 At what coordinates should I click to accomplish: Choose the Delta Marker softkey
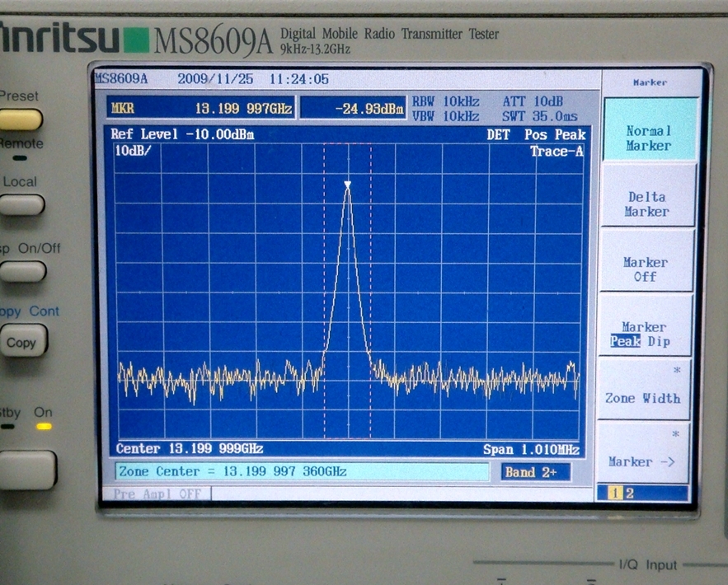point(648,196)
